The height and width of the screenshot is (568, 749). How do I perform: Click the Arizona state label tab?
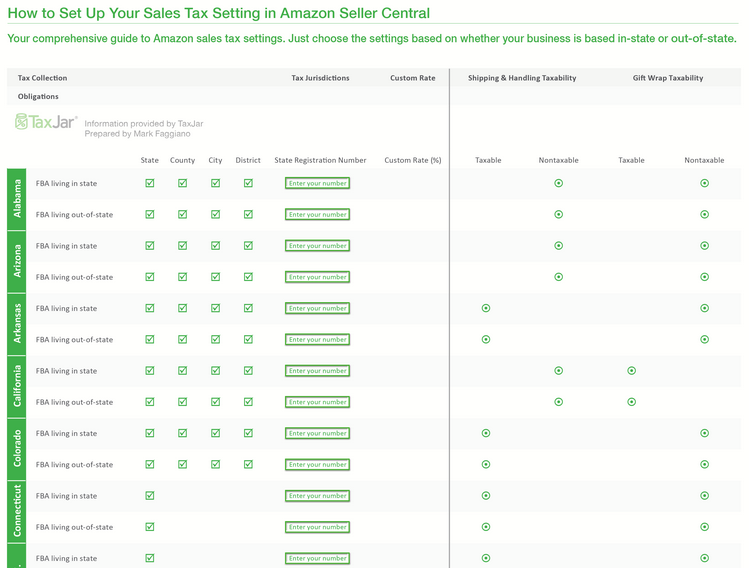[x=17, y=261]
